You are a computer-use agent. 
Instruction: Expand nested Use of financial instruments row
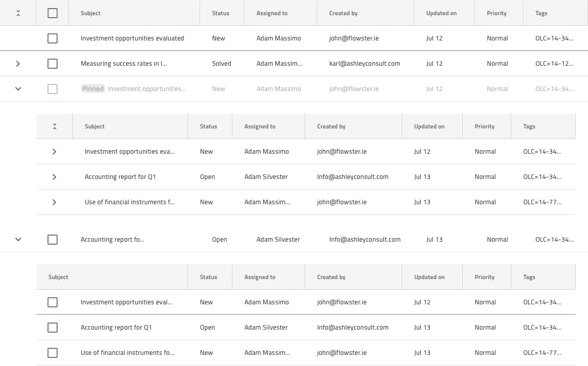point(55,202)
